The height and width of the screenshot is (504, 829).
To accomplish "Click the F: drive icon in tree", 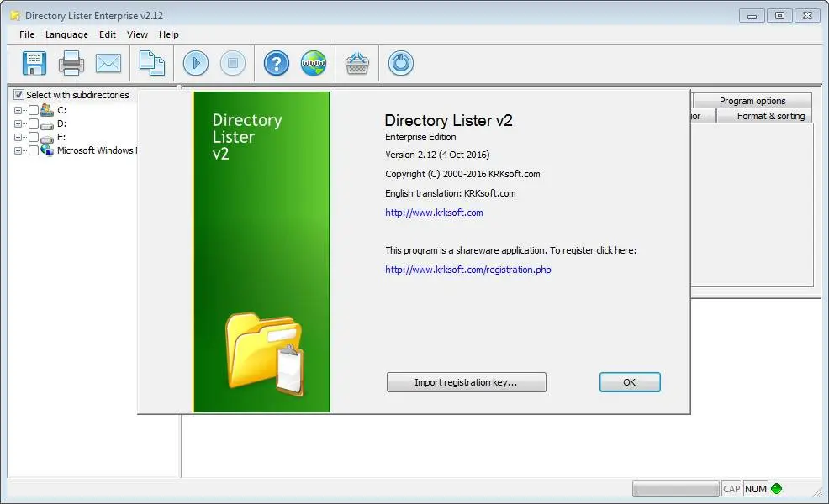I will point(47,138).
